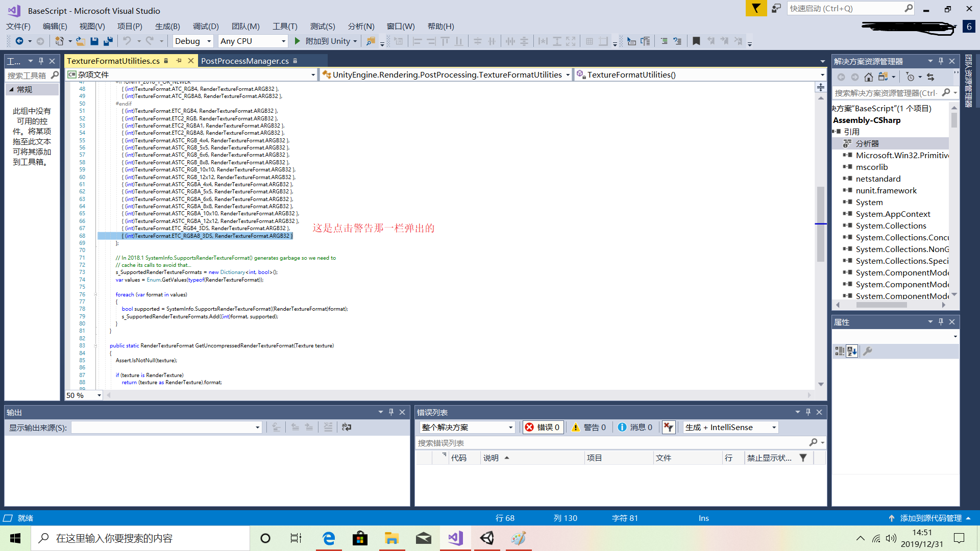
Task: Click the Save All icon
Action: pos(108,41)
